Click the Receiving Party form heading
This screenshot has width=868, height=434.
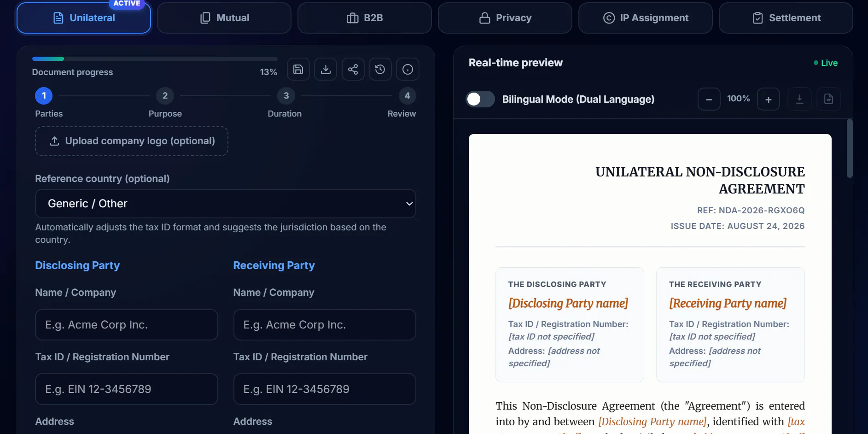(x=274, y=265)
